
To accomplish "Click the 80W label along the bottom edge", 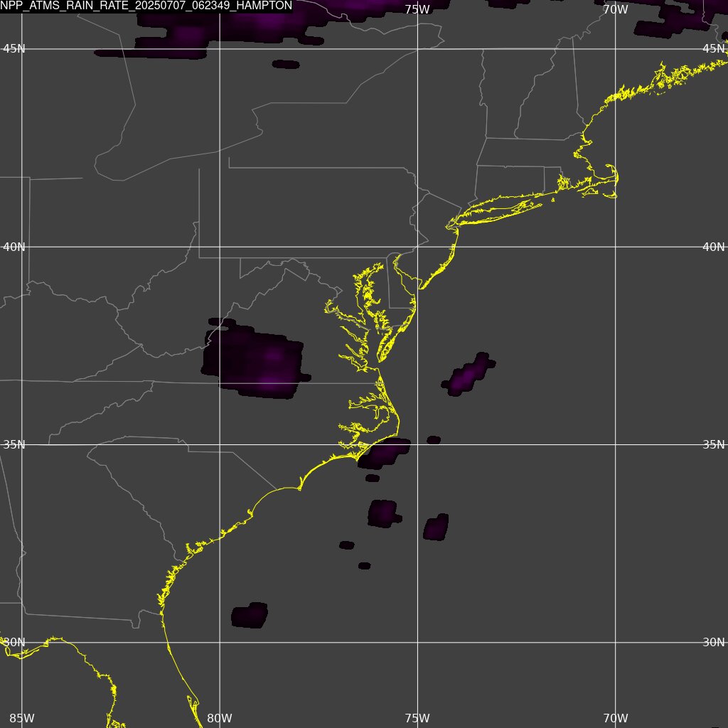I will click(x=220, y=718).
